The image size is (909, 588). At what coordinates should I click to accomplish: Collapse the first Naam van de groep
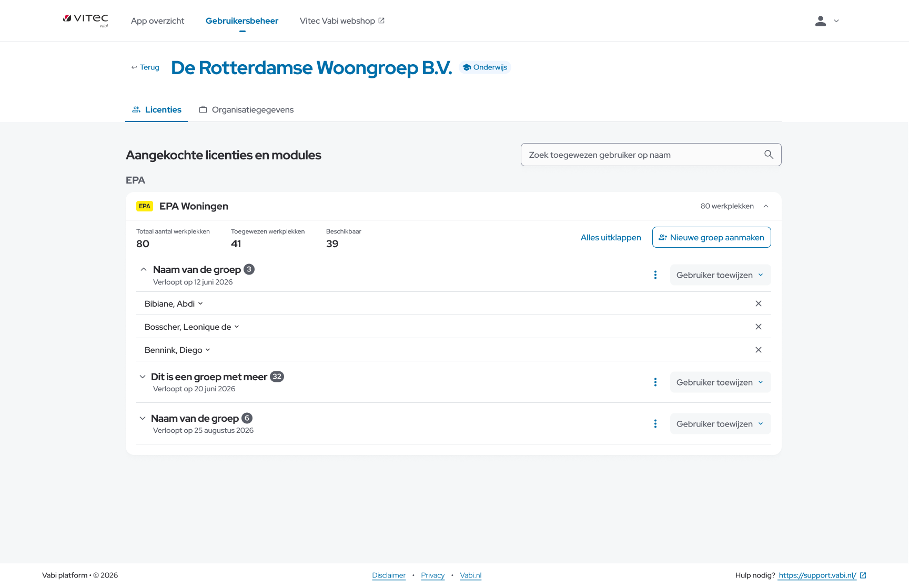(x=144, y=269)
